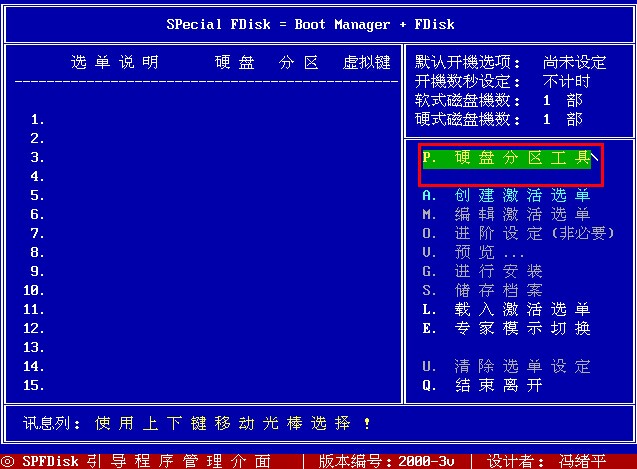
Task: Click menu slot number 12.
Action: 34,328
